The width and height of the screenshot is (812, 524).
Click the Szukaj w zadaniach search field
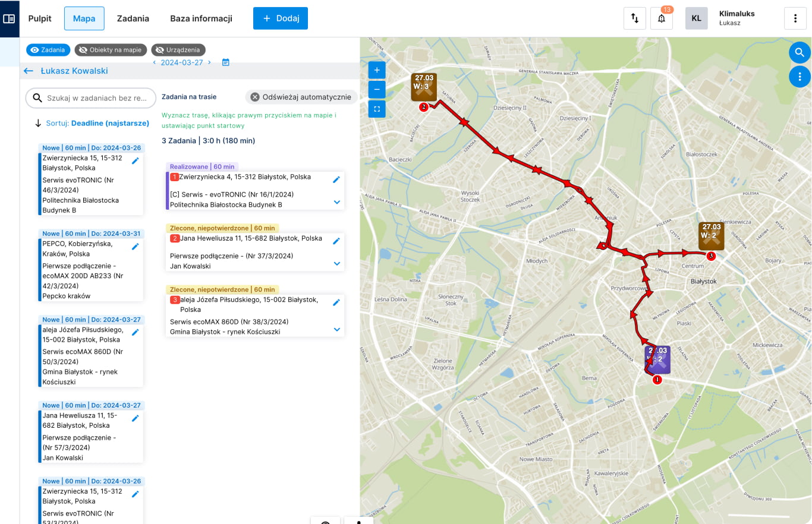90,98
